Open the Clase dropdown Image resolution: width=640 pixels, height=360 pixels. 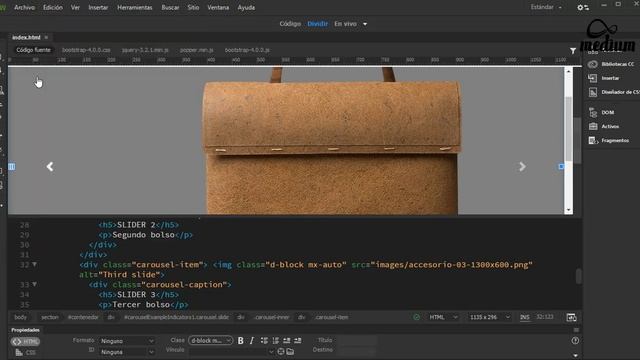(211, 340)
